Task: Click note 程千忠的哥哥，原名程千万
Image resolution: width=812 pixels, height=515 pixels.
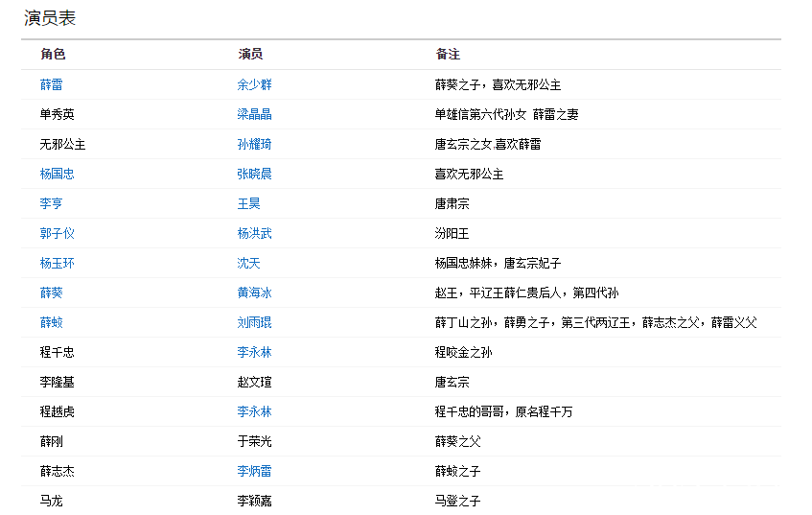Action: point(504,411)
